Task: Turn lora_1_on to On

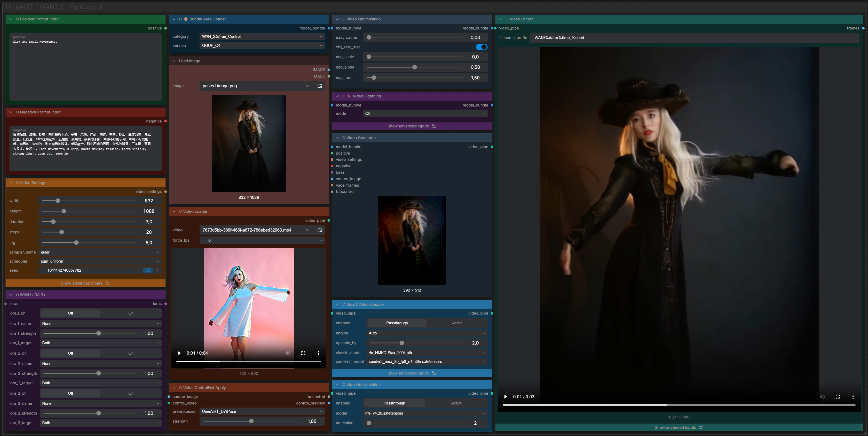Action: 131,313
